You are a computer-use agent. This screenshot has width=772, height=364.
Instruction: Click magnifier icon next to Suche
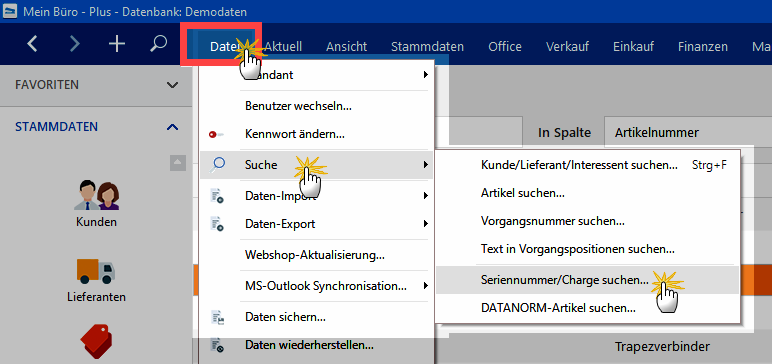point(217,165)
